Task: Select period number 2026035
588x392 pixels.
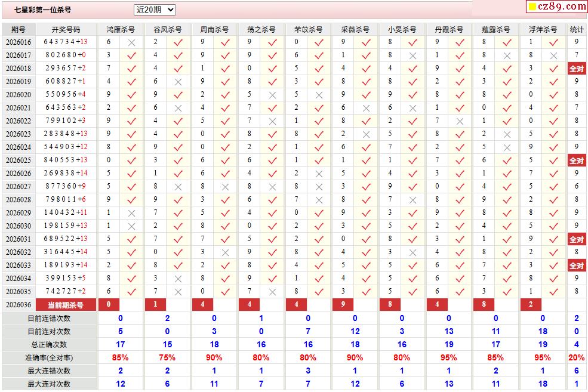Action: [19, 292]
